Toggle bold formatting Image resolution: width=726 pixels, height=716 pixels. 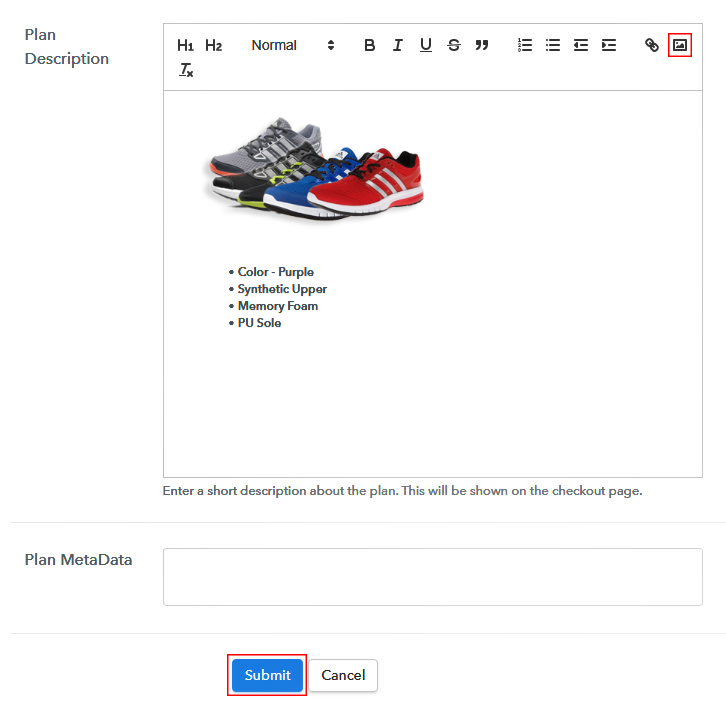coord(369,45)
